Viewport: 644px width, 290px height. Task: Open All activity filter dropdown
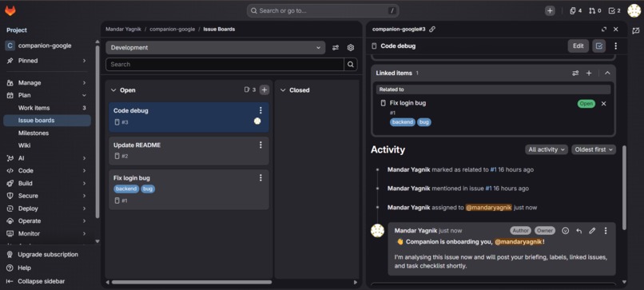pyautogui.click(x=547, y=149)
